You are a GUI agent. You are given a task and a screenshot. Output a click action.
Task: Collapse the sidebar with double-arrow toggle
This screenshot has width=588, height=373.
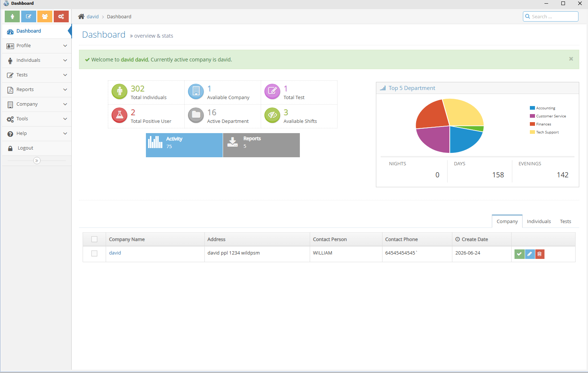(x=37, y=161)
